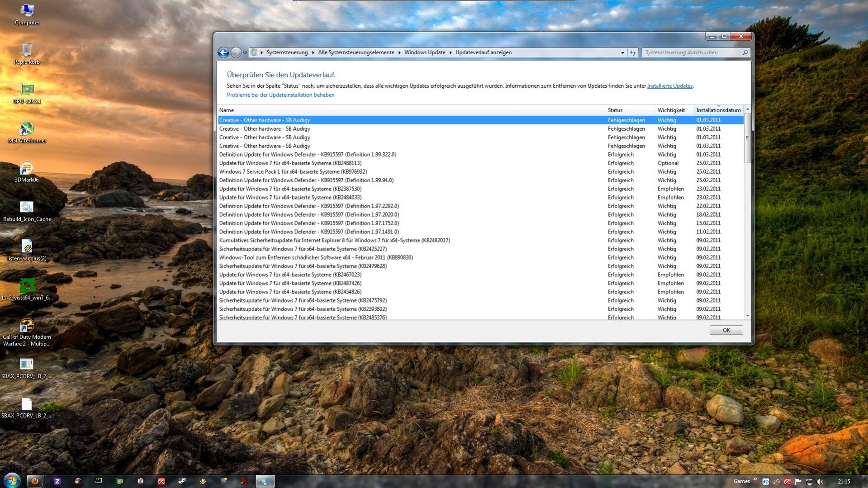
Task: Open Steam from the taskbar
Action: point(182,481)
